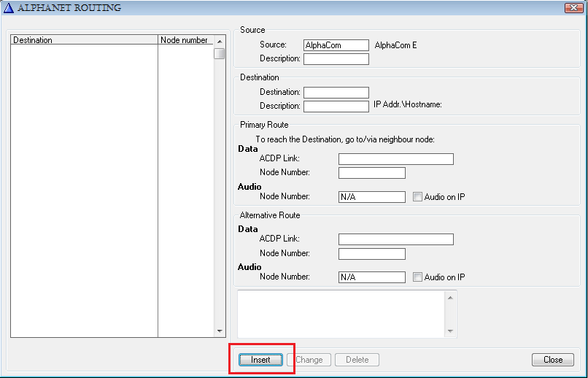Click Primary Route Audio Node Number field
Screen dimensions: 588x378
372,197
